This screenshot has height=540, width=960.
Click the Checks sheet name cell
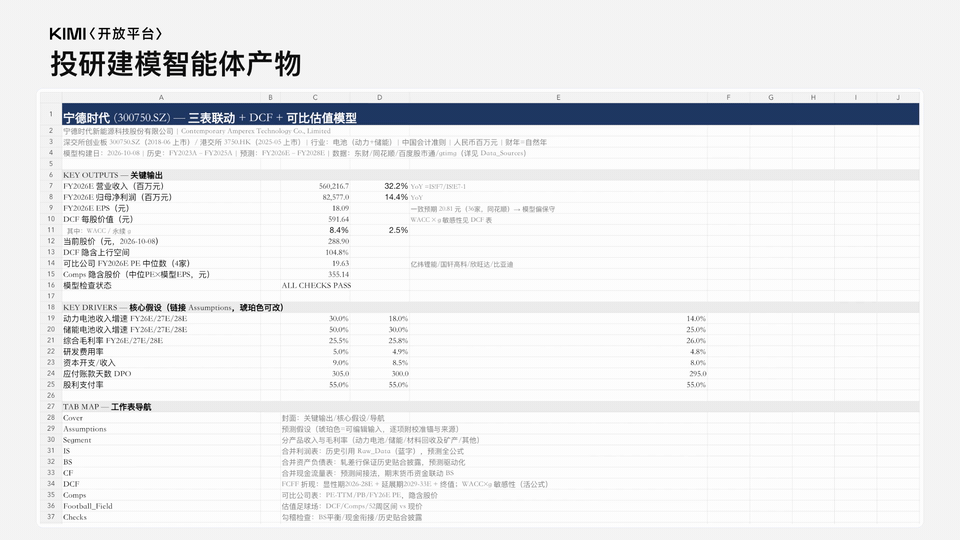(75, 517)
